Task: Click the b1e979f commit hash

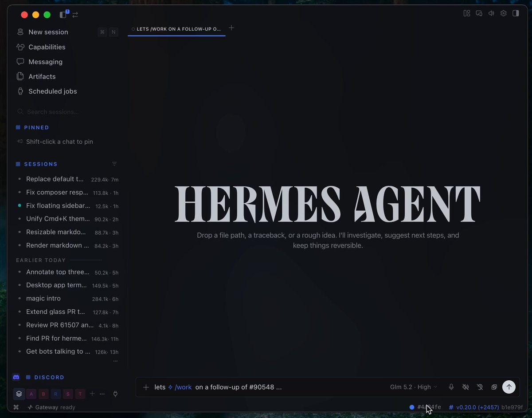Action: click(512, 407)
